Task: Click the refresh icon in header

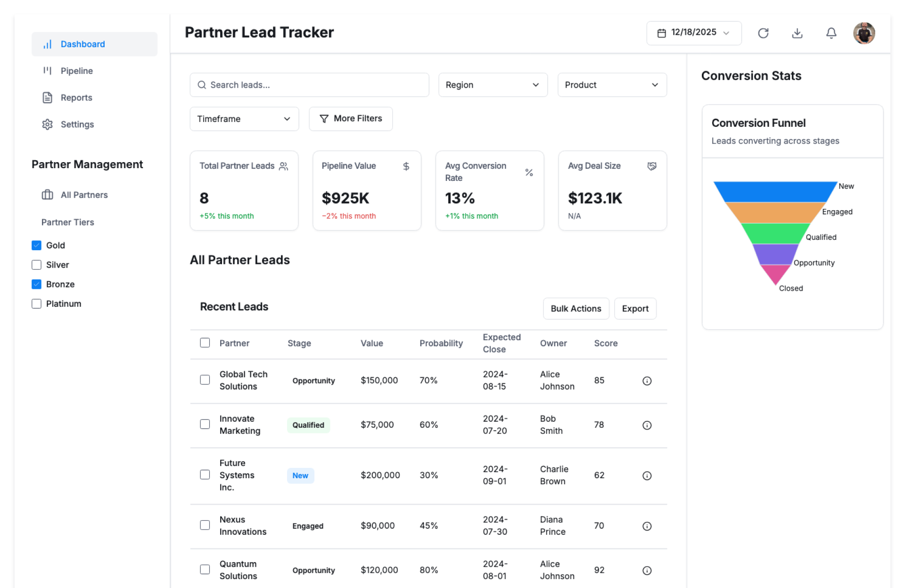Action: point(763,33)
